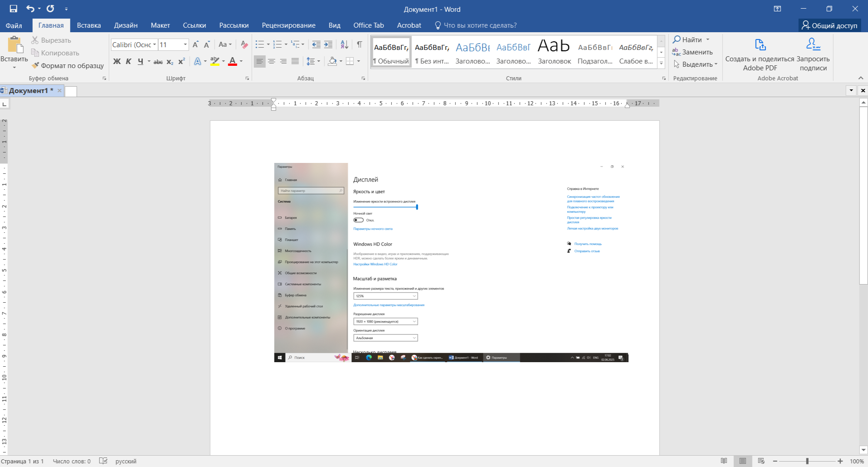Apply the Заголовок title style

554,51
